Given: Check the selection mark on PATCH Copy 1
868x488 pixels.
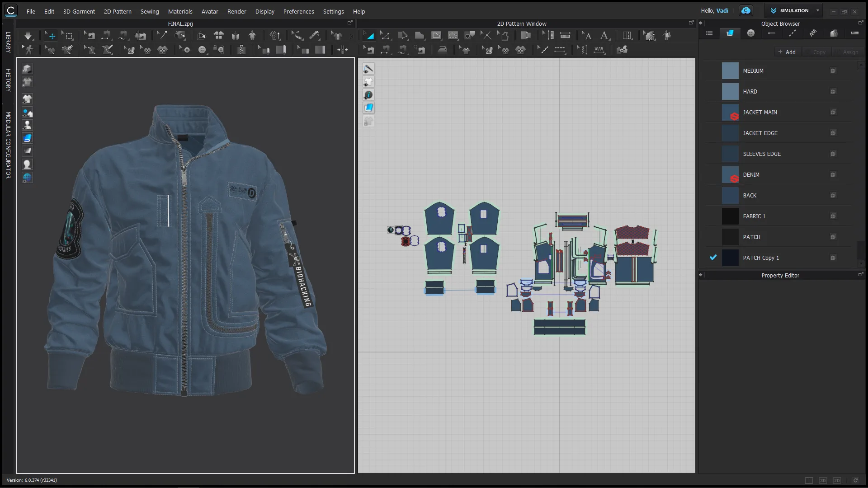Looking at the screenshot, I should pos(713,258).
